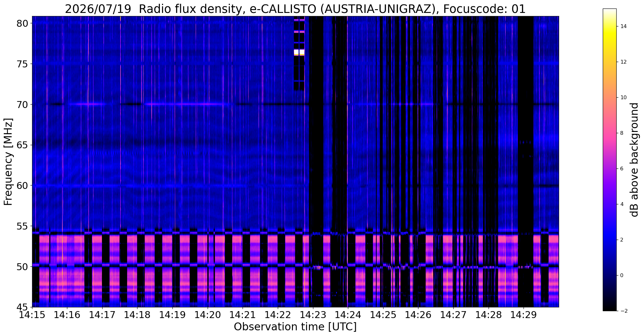644x336 pixels.
Task: Click the bright white burst near 76 MHz
Action: (x=299, y=52)
